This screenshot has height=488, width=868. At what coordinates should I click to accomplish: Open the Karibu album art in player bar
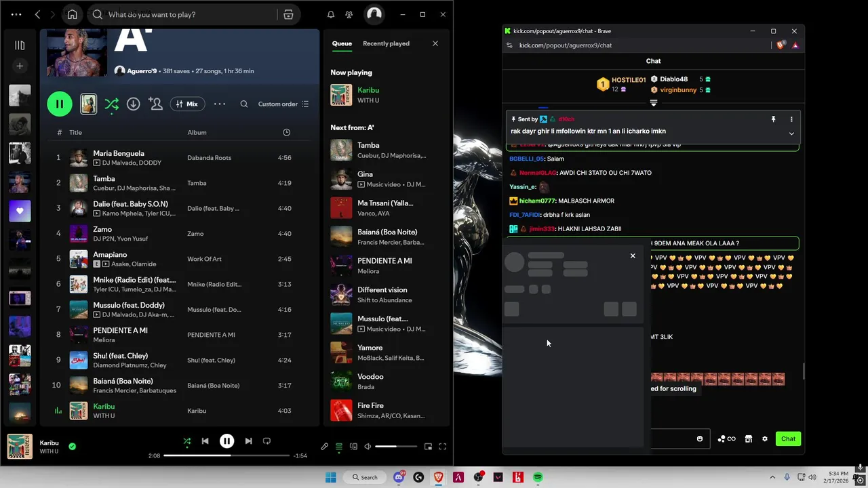tap(20, 447)
